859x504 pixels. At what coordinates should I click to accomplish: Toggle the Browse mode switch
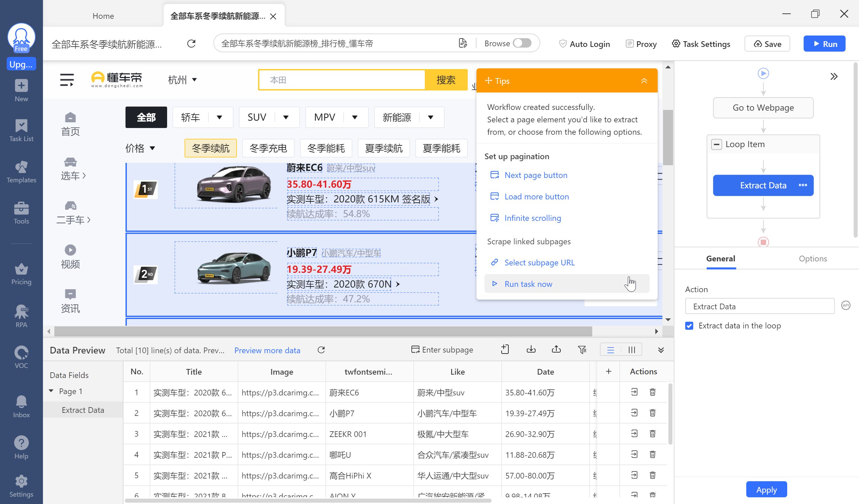click(522, 43)
